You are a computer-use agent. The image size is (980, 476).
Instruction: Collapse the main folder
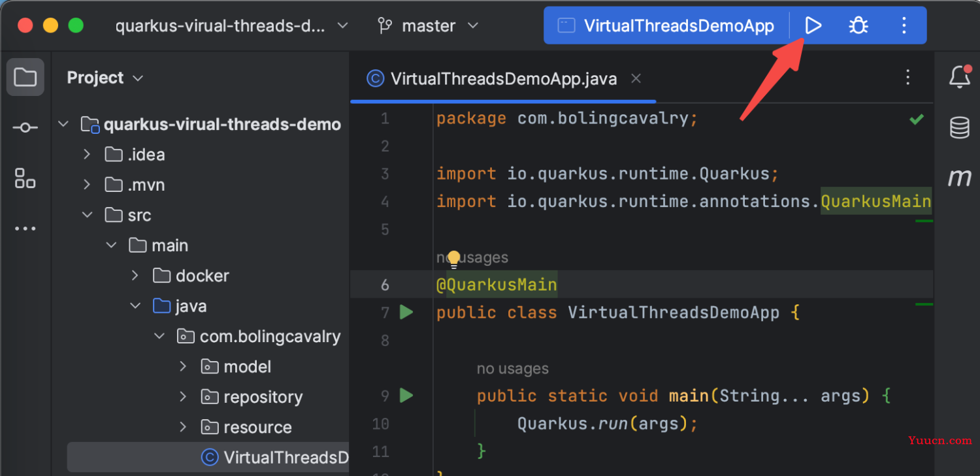tap(111, 245)
